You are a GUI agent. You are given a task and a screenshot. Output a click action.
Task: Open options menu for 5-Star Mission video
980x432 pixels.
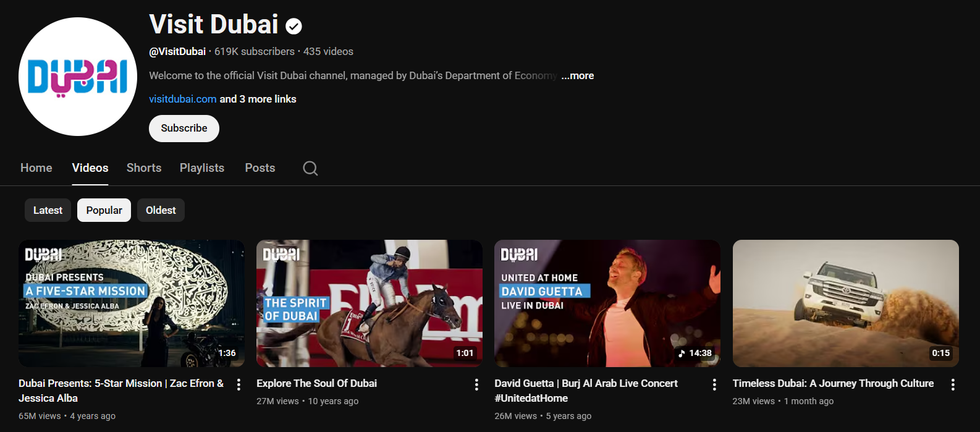(x=239, y=384)
